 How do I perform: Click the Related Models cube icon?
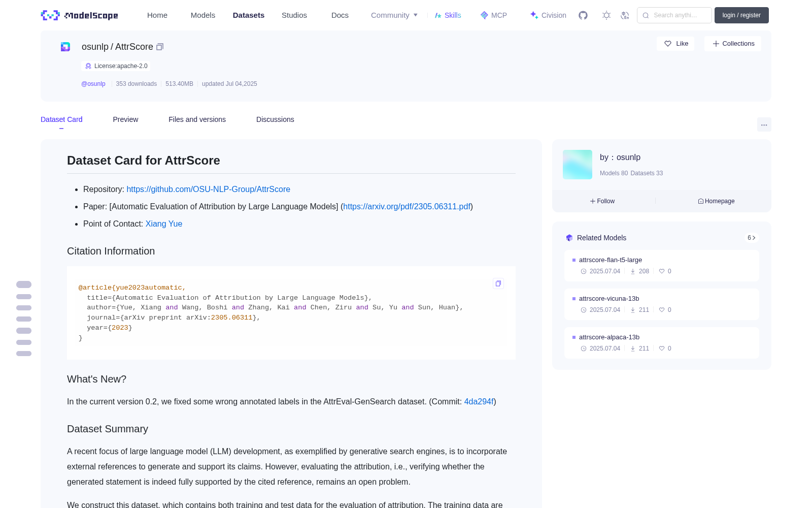(x=569, y=238)
